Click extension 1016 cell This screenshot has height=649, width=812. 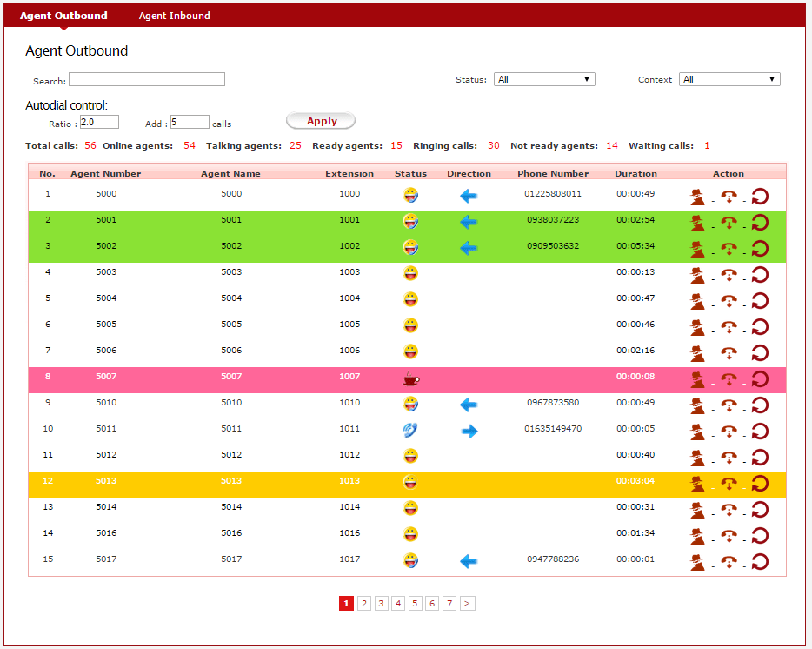[x=349, y=533]
